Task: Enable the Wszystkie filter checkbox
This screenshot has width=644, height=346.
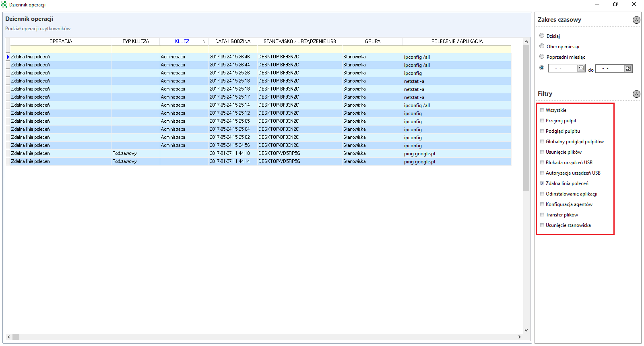Action: coord(542,110)
